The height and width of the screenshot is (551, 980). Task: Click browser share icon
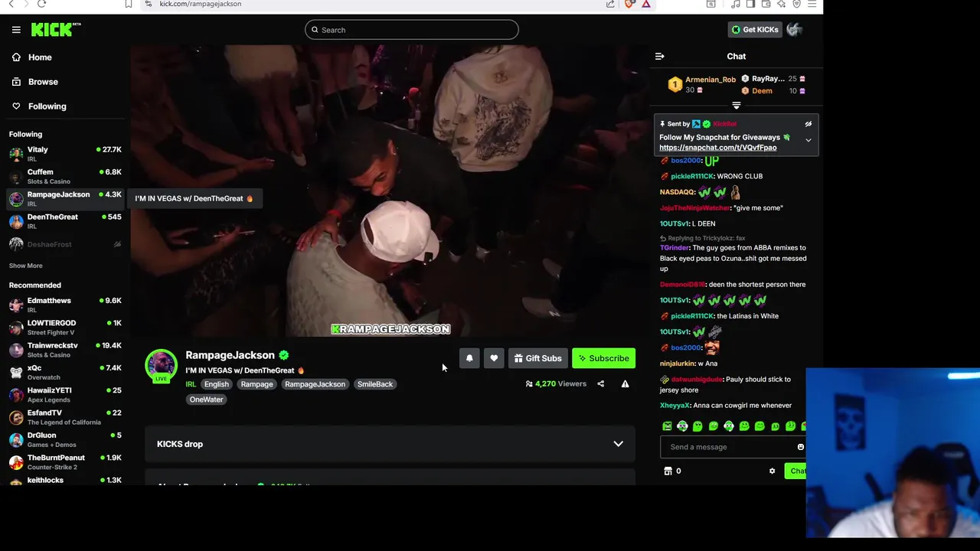[610, 4]
